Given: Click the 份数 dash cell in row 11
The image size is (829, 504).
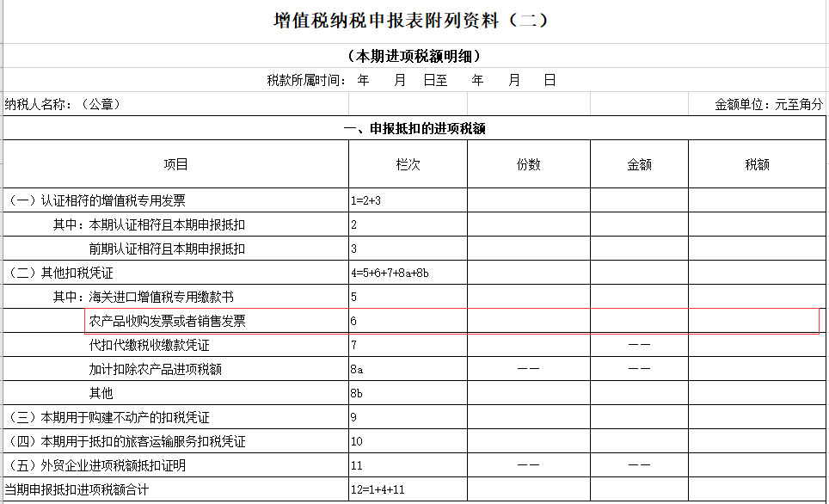Looking at the screenshot, I should pos(528,465).
